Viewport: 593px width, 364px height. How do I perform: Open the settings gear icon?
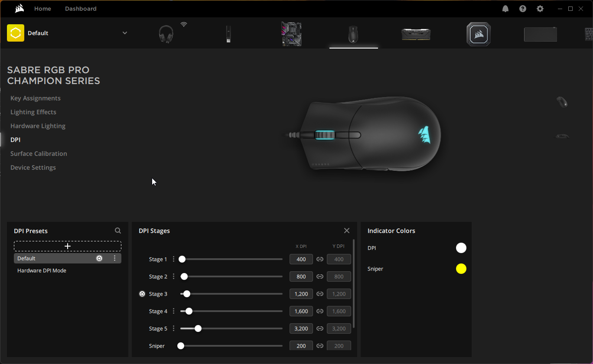point(540,9)
